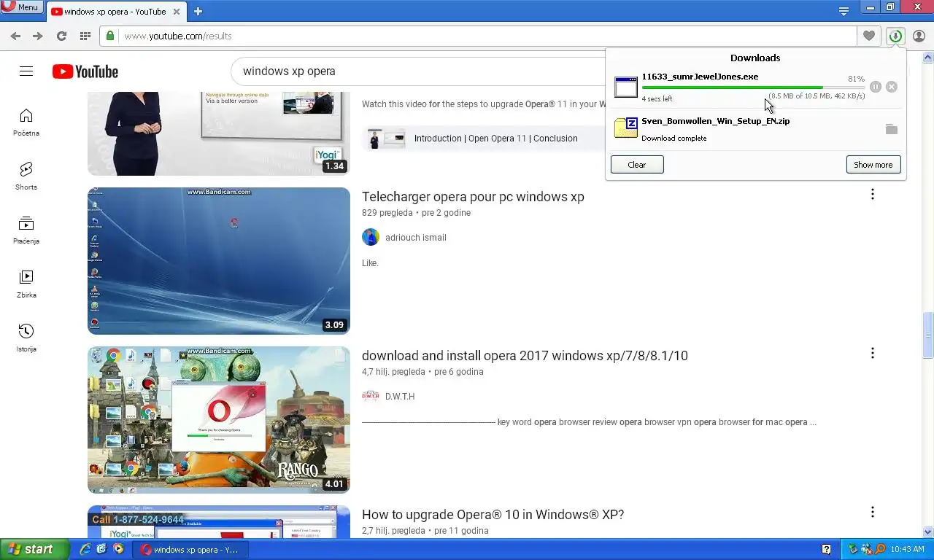This screenshot has height=560, width=934.
Task: Click the YouTube search box
Action: pos(420,71)
